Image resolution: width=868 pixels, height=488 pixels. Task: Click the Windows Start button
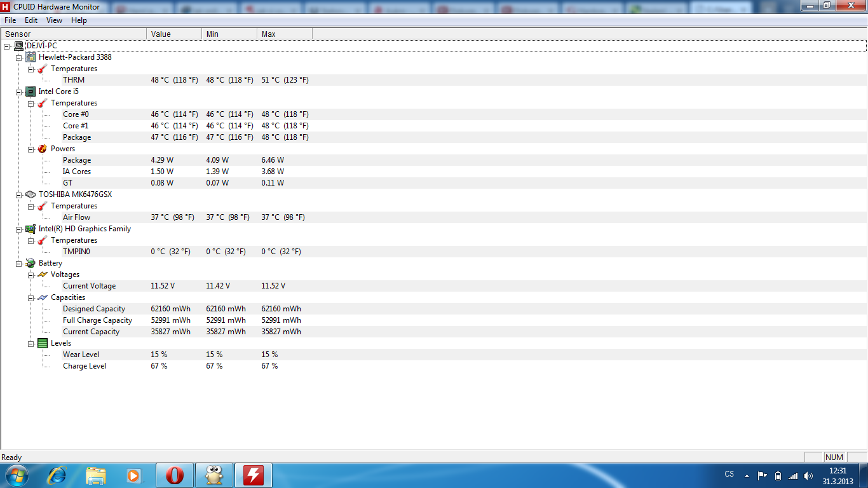click(x=16, y=475)
